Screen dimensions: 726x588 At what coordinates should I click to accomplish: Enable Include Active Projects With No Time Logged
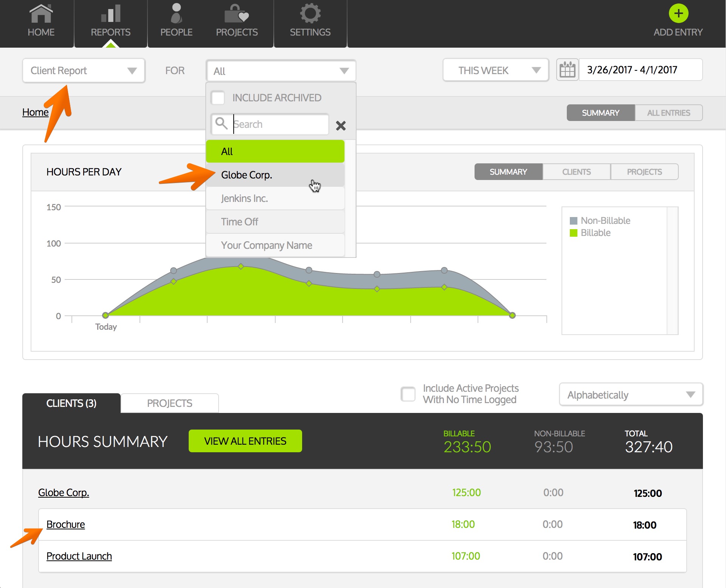(x=408, y=394)
